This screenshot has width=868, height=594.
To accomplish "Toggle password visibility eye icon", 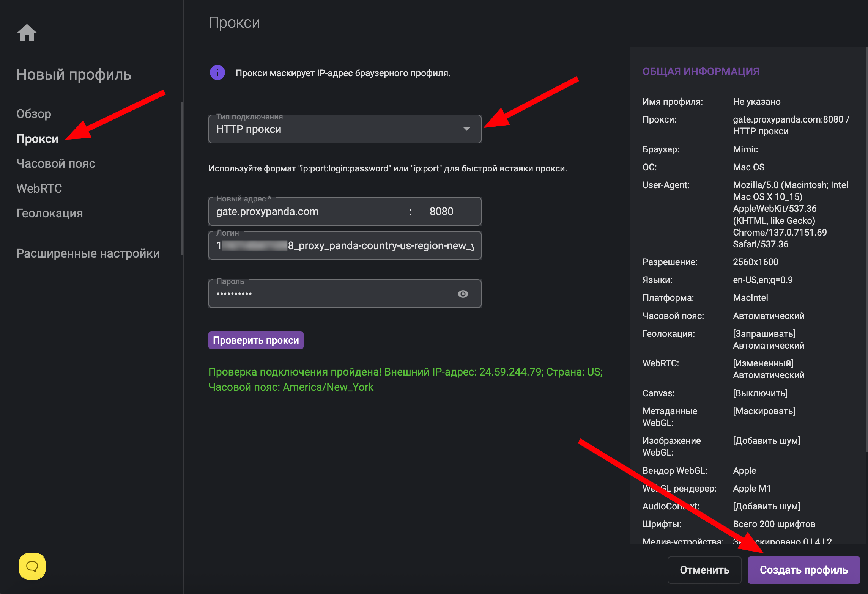I will point(463,294).
